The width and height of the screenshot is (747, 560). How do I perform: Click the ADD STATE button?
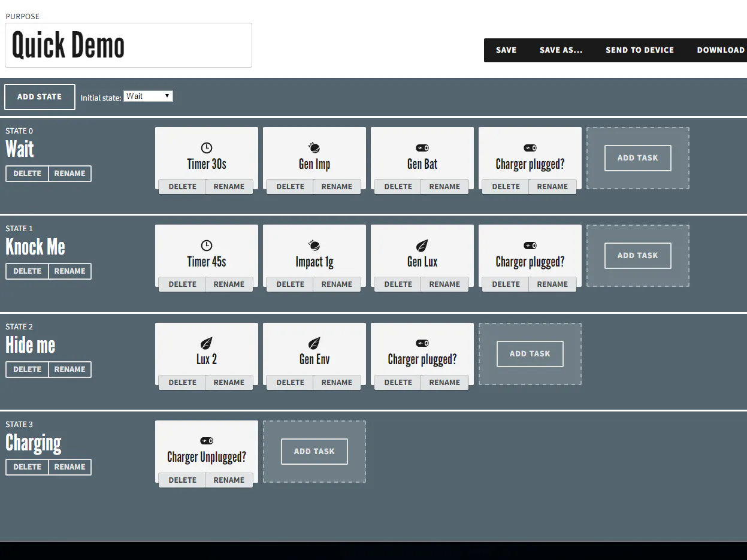[x=40, y=96]
